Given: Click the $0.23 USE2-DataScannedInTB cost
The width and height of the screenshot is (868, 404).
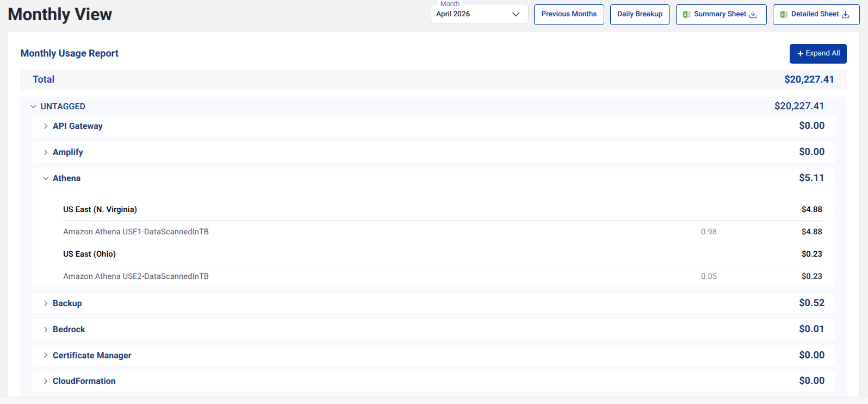Looking at the screenshot, I should tap(811, 276).
